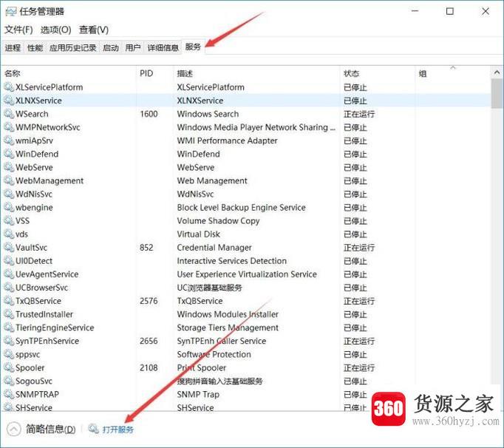Open the 文件(F) menu

tap(18, 30)
